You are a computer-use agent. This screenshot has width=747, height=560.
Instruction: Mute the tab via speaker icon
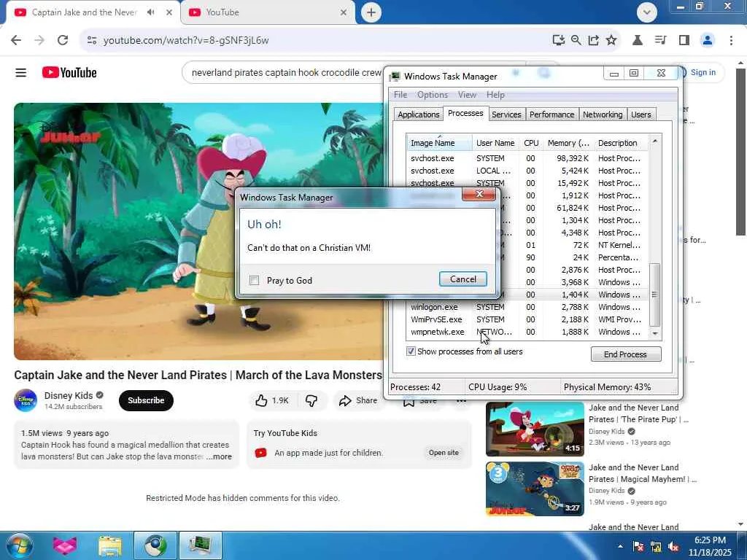(151, 12)
